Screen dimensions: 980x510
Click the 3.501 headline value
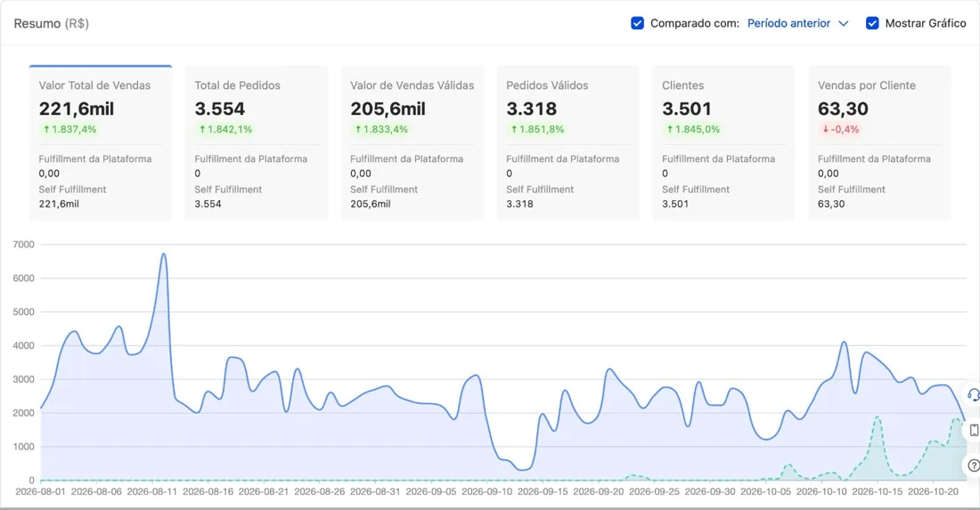tap(687, 109)
